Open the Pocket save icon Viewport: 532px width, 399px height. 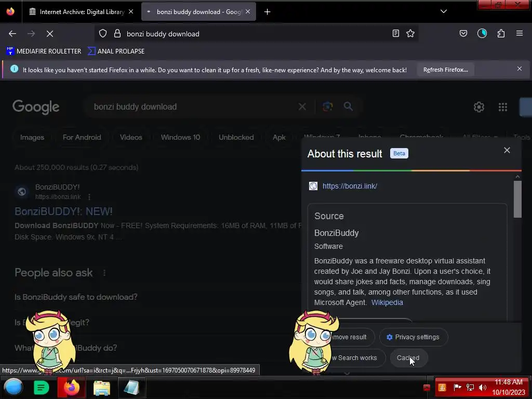click(463, 33)
